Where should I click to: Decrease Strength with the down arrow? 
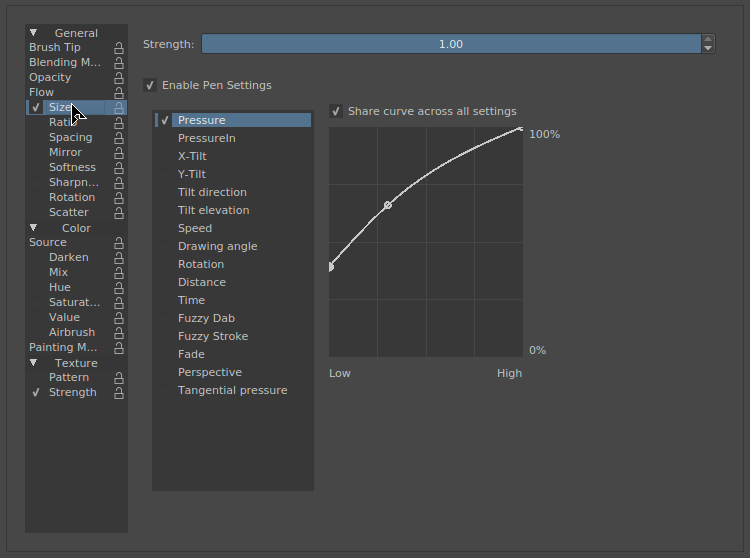click(708, 48)
